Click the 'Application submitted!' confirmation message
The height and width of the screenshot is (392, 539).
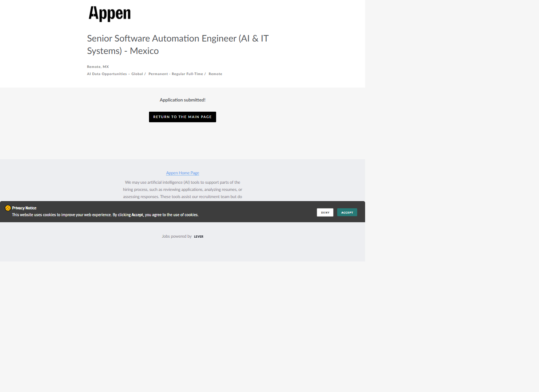(183, 100)
